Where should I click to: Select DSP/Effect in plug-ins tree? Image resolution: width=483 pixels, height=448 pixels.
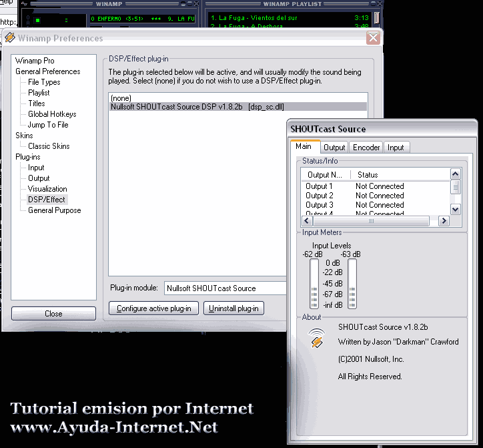click(x=47, y=200)
